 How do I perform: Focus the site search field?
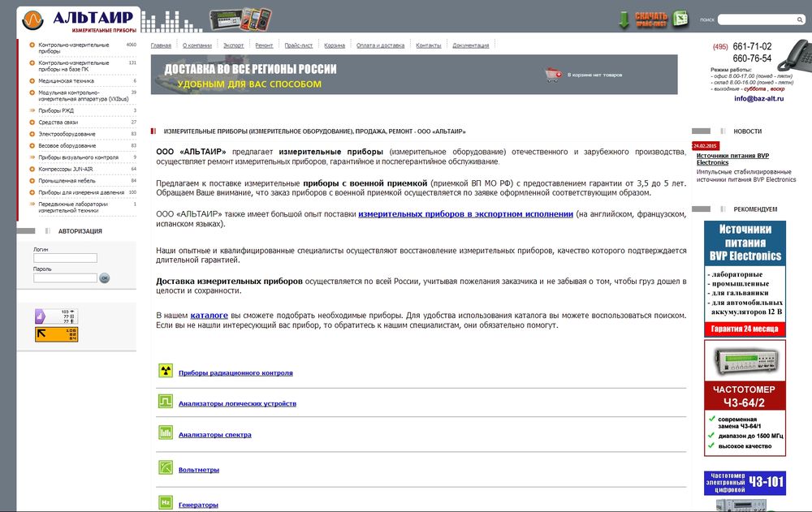pyautogui.click(x=757, y=19)
